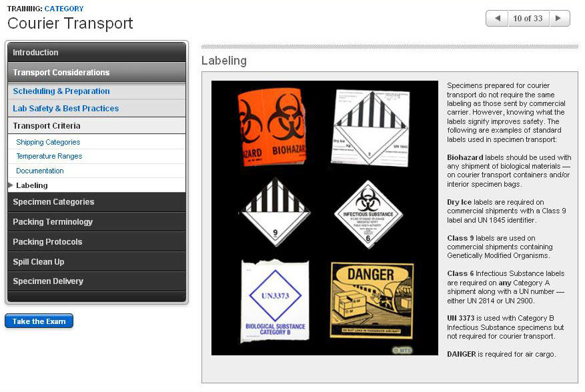Go to the previous page arrow
Viewport: 585px width, 392px height.
(497, 19)
